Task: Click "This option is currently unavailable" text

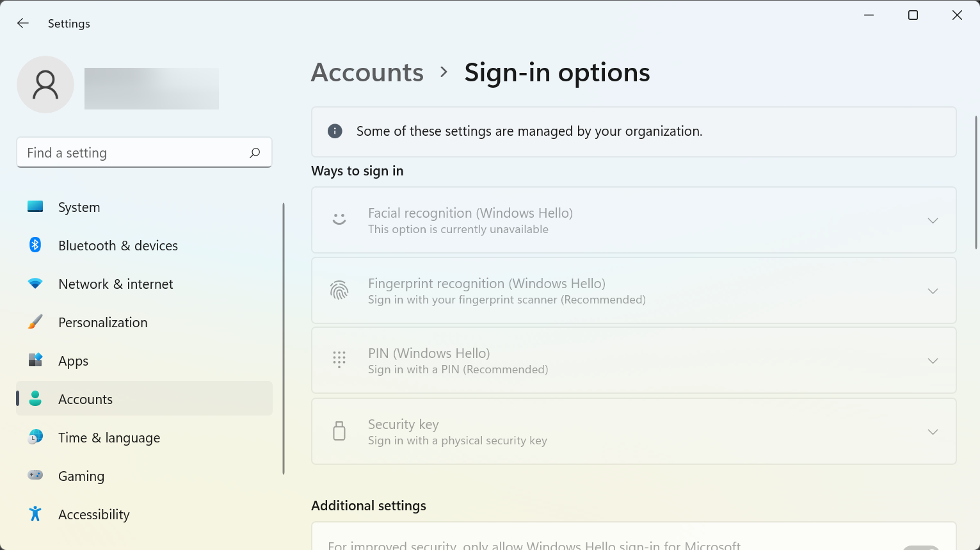Action: [458, 229]
